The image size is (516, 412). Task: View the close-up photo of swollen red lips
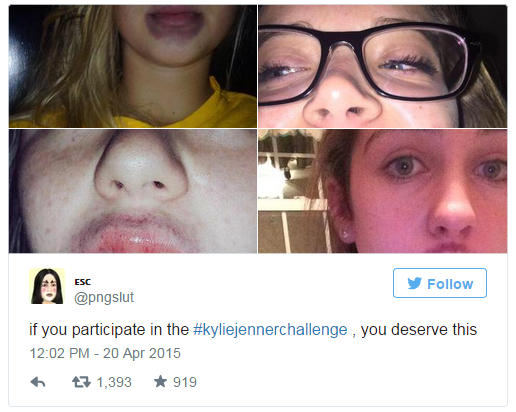(133, 191)
